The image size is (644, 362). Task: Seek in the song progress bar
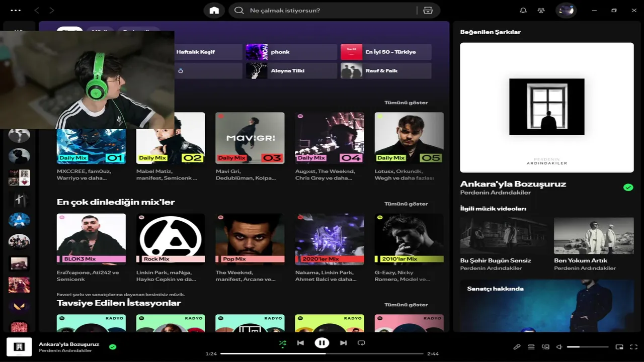click(x=322, y=354)
